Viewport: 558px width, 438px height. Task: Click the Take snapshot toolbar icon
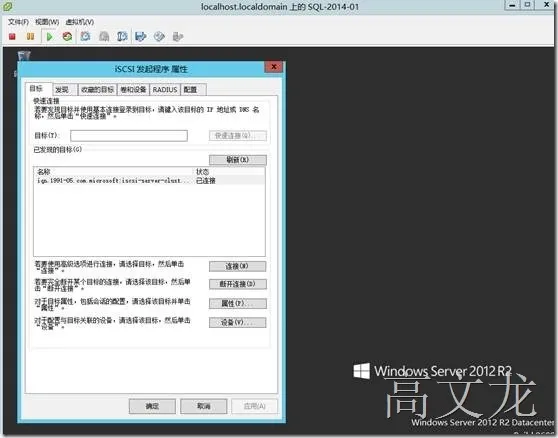85,36
